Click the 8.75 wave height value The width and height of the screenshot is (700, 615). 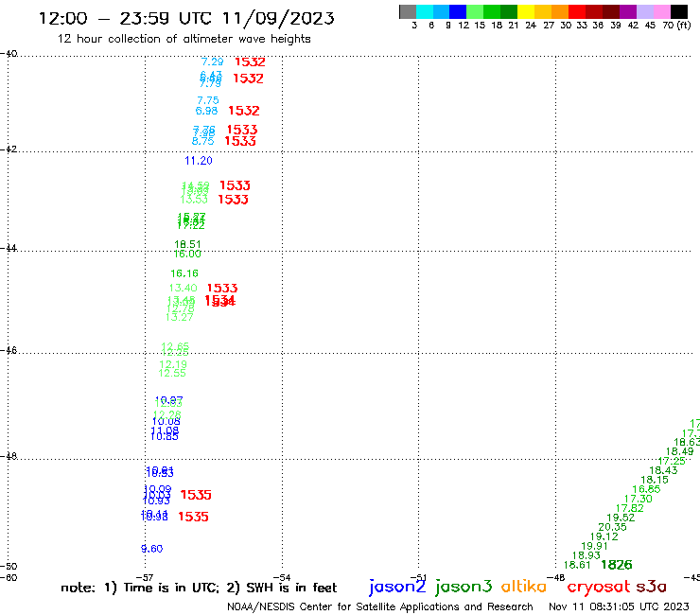point(202,141)
